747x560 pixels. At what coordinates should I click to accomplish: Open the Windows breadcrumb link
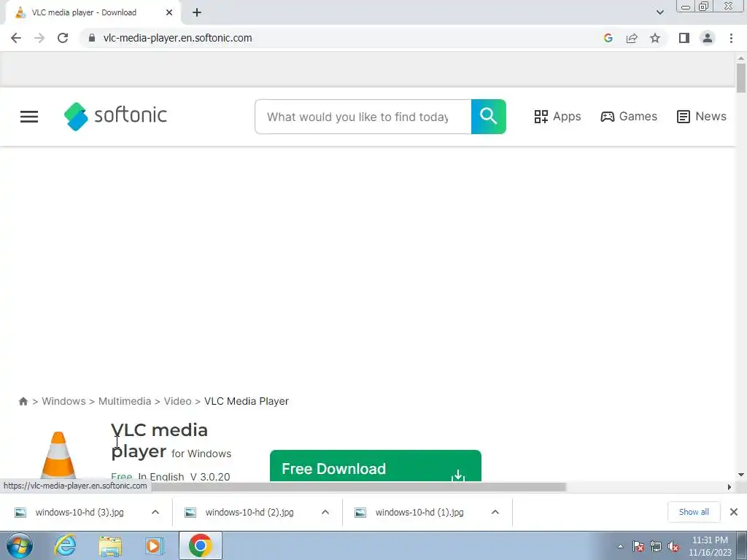64,402
